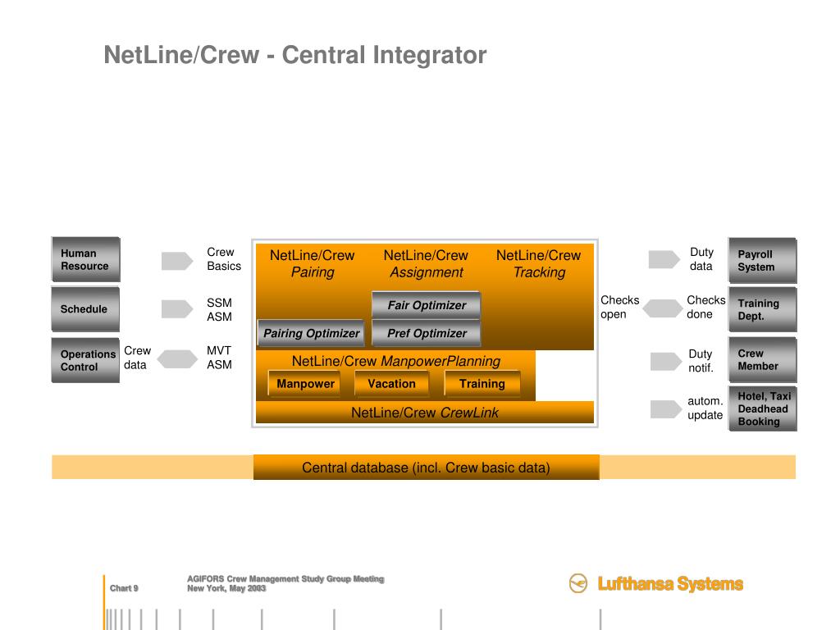Click the Operations Control box
Image resolution: width=840 pixels, height=630 pixels.
click(85, 360)
